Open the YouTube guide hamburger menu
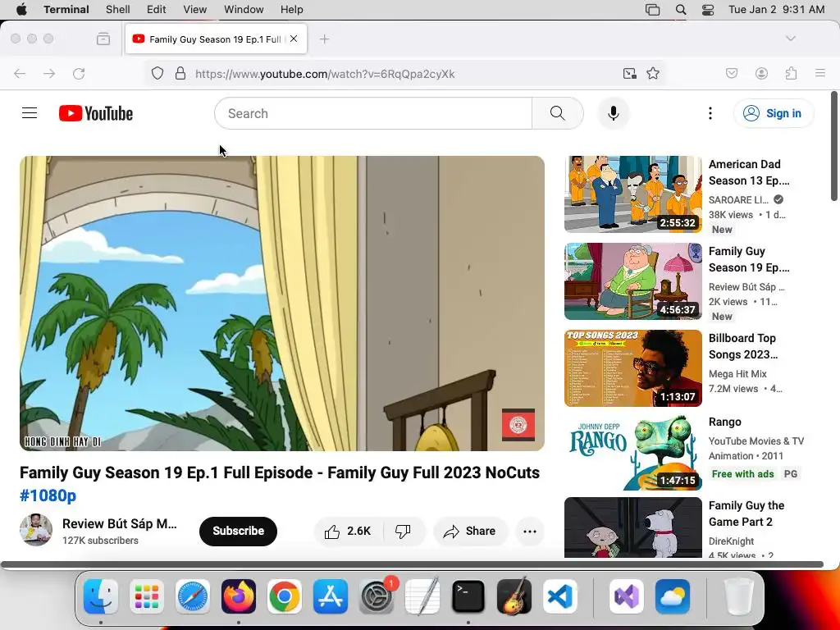The width and height of the screenshot is (840, 630). click(30, 113)
